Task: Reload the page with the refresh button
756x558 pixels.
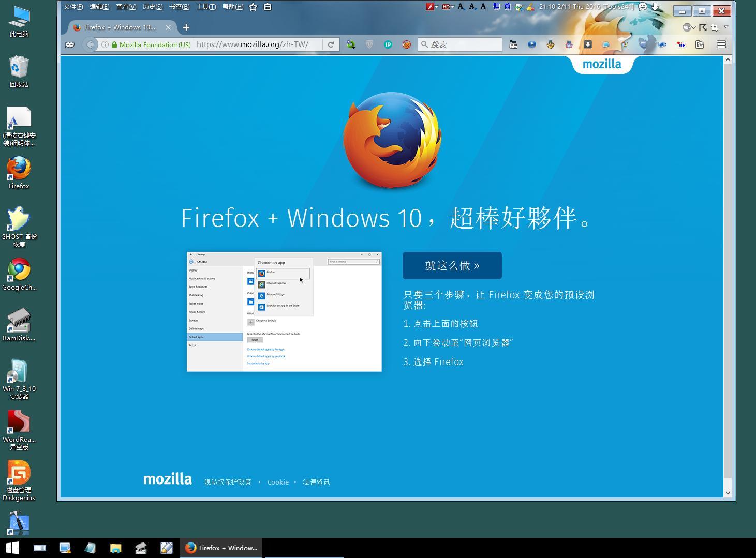Action: click(x=331, y=44)
